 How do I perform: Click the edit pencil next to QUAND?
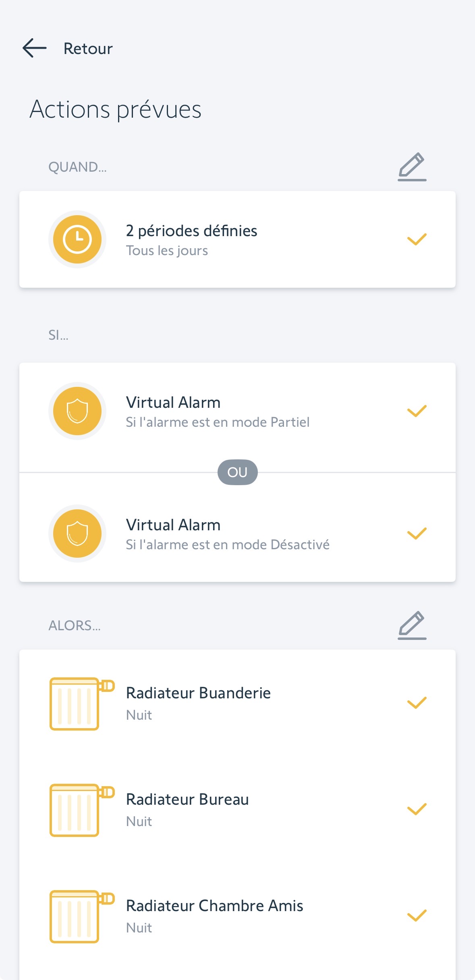(412, 166)
